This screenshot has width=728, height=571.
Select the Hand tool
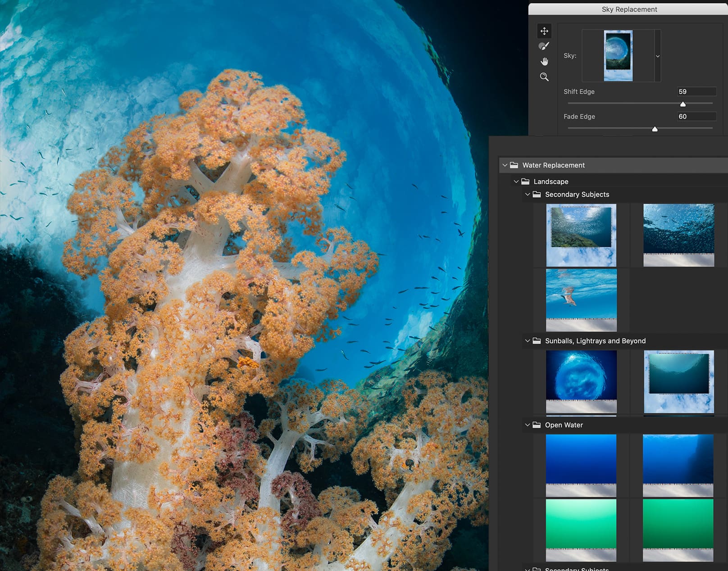[x=544, y=61]
